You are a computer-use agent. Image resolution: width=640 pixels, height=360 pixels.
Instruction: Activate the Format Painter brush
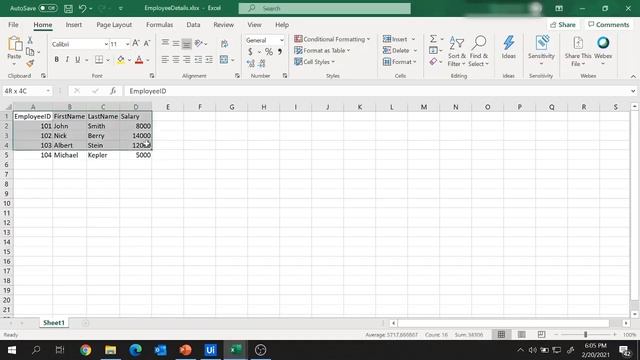coord(30,63)
